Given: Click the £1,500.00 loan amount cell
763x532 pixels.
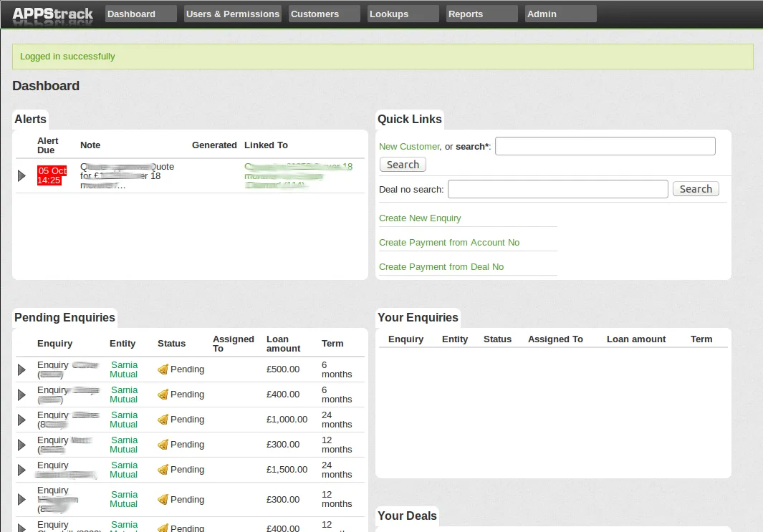Looking at the screenshot, I should 287,470.
